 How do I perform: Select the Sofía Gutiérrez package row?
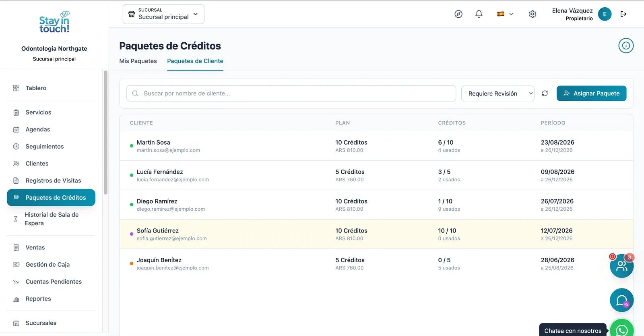pyautogui.click(x=376, y=234)
